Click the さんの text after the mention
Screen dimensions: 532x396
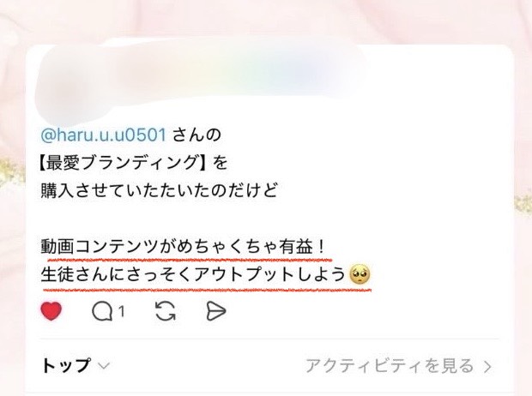(x=196, y=135)
